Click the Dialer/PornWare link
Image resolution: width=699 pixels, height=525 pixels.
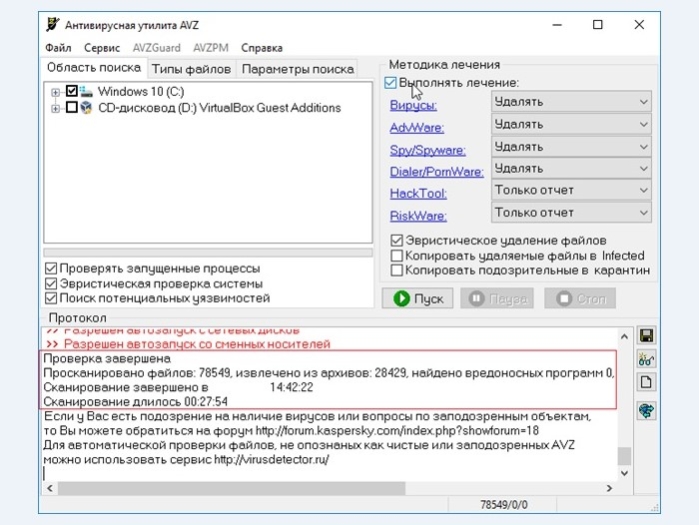436,172
